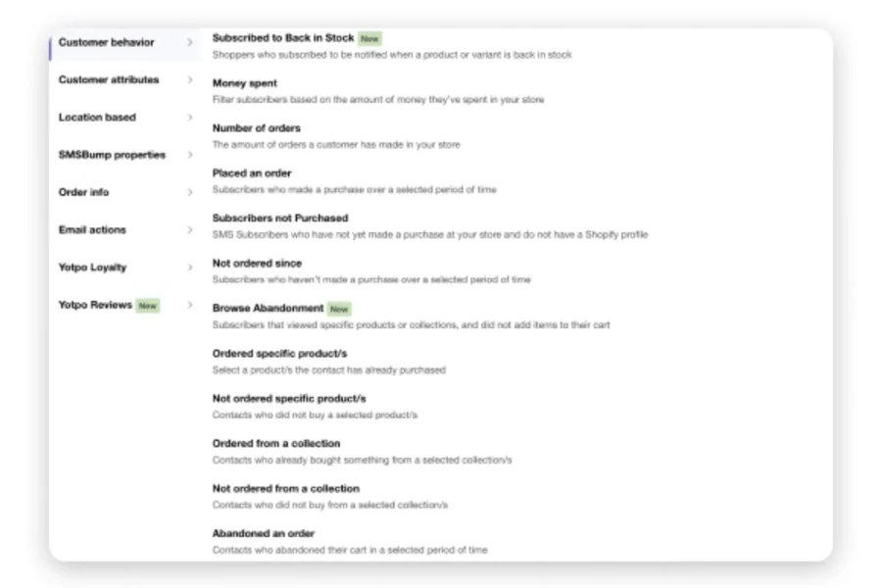
Task: Choose Ordered from a collection filter
Action: tap(276, 444)
